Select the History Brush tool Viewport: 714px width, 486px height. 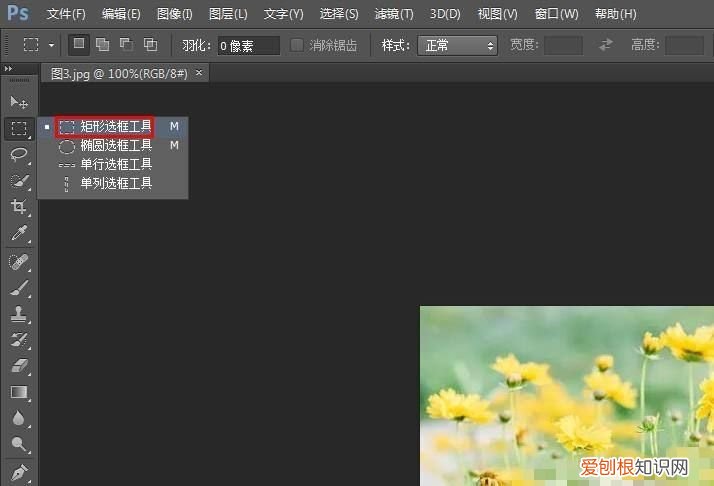pyautogui.click(x=19, y=340)
